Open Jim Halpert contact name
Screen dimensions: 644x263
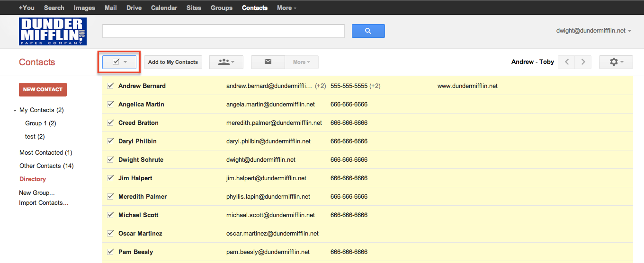(x=135, y=178)
